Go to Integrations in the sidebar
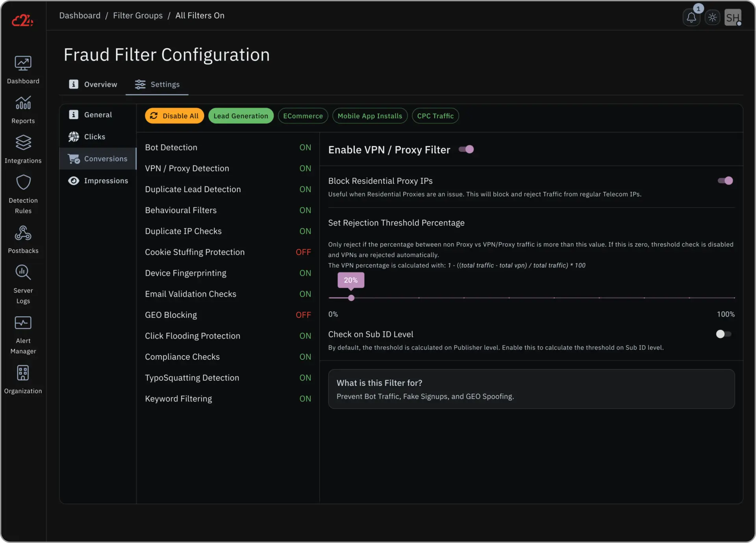756x543 pixels. coord(23,143)
